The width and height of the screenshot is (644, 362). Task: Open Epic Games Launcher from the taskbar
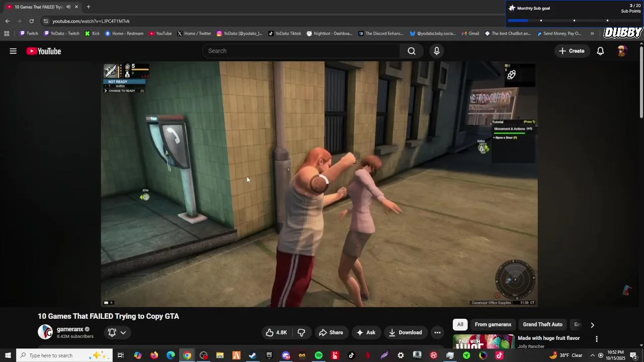[x=269, y=355]
